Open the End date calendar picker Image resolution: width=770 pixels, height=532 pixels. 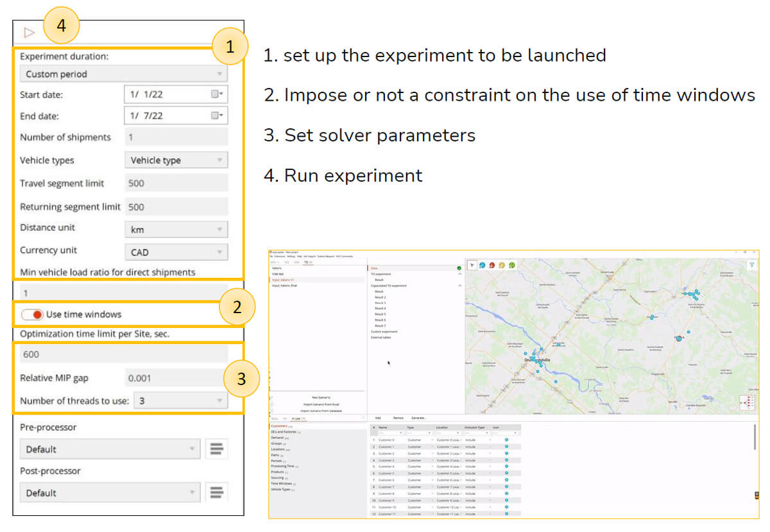click(x=218, y=115)
